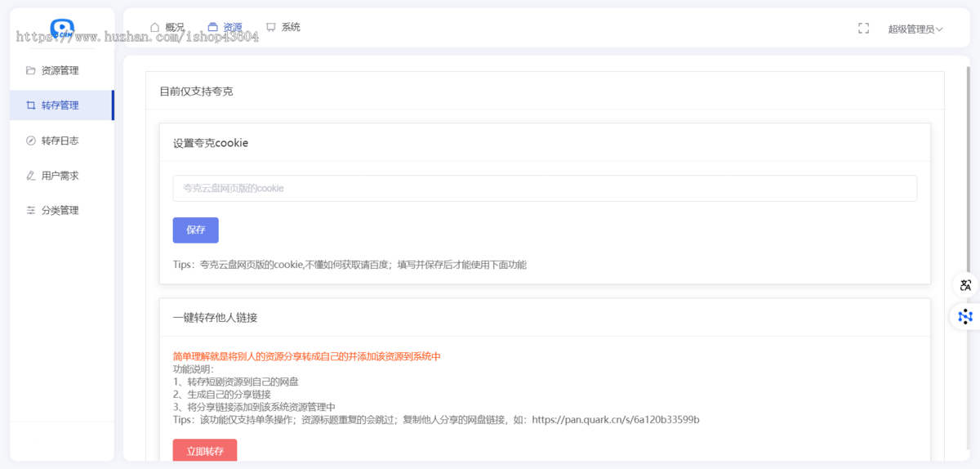Click the folder icon beside 资源管理

(x=31, y=70)
